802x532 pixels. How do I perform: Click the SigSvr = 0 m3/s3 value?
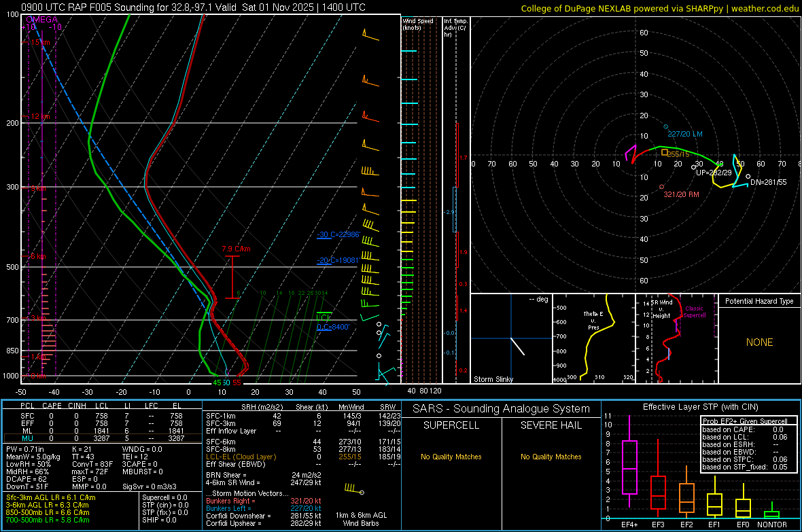click(x=150, y=486)
